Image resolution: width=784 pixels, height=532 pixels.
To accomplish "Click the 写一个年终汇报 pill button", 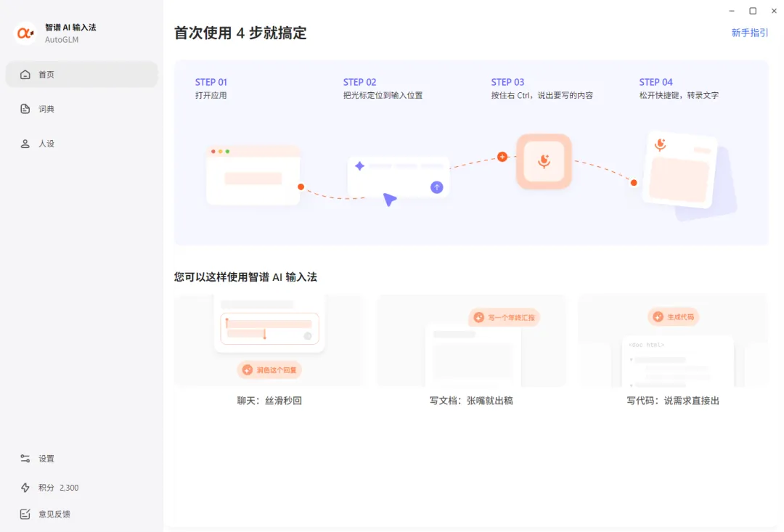I will (x=504, y=317).
